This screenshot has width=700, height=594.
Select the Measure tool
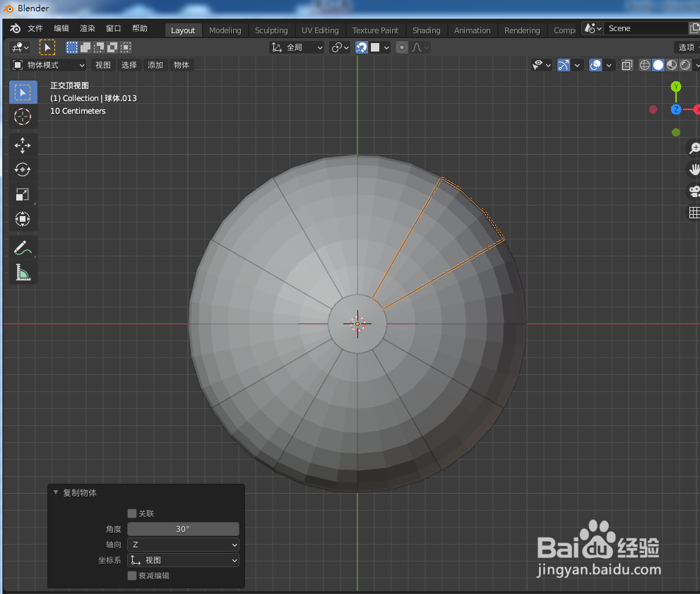22,272
